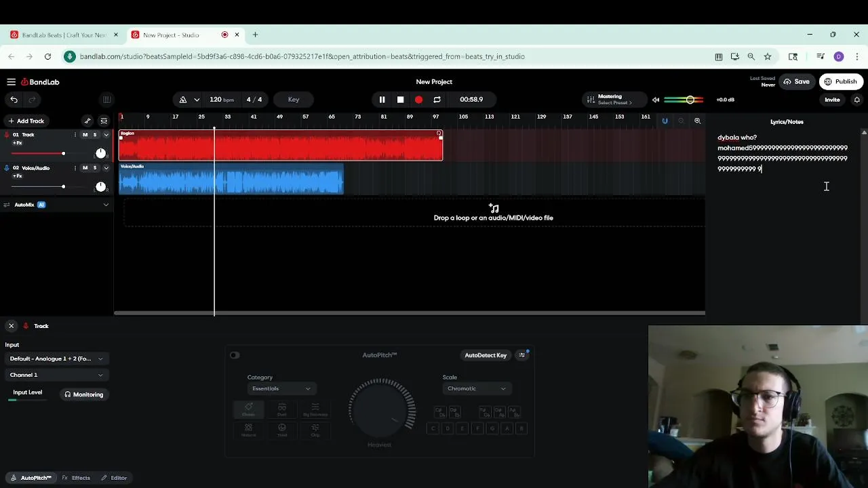Mute the 01 Track

pos(85,134)
